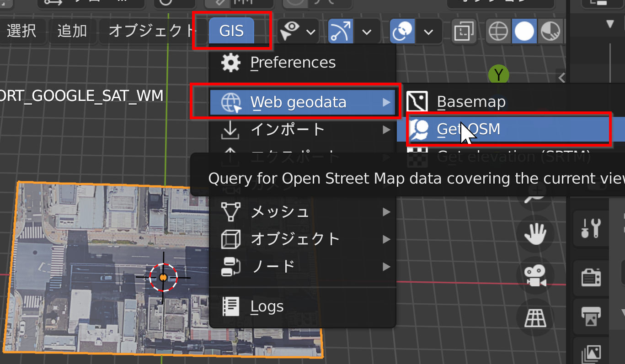Expand overlays options dropdown arrow
The width and height of the screenshot is (625, 364).
428,32
